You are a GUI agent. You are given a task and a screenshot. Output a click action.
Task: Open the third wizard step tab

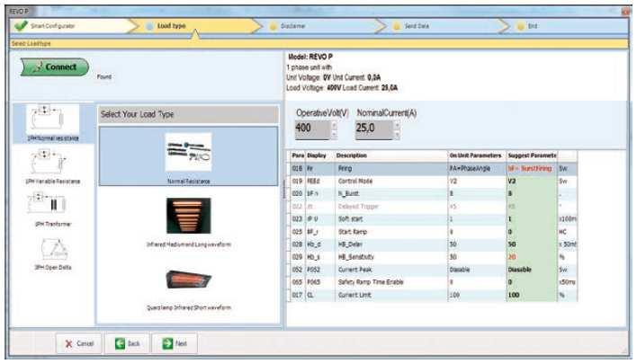(323, 26)
